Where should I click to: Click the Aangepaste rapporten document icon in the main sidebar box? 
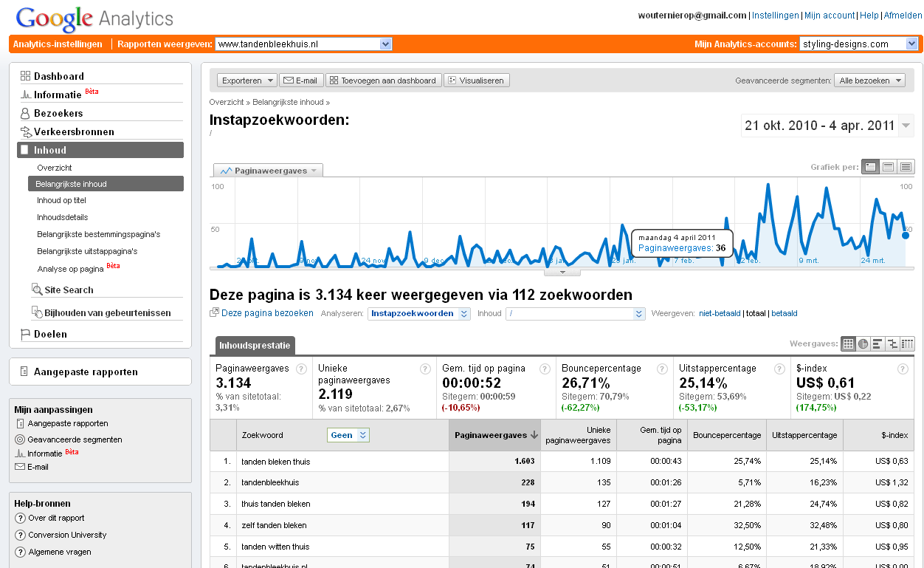click(24, 372)
